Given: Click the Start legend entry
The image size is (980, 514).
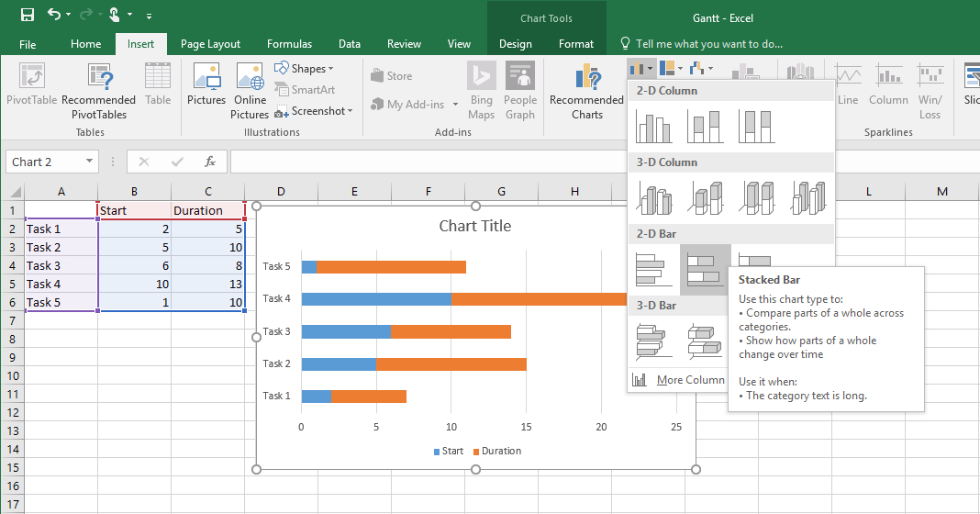Looking at the screenshot, I should [448, 451].
